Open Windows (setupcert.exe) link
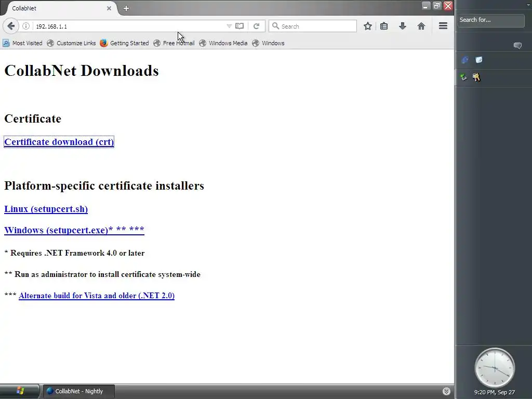Viewport: 532px width, 399px height. (74, 230)
